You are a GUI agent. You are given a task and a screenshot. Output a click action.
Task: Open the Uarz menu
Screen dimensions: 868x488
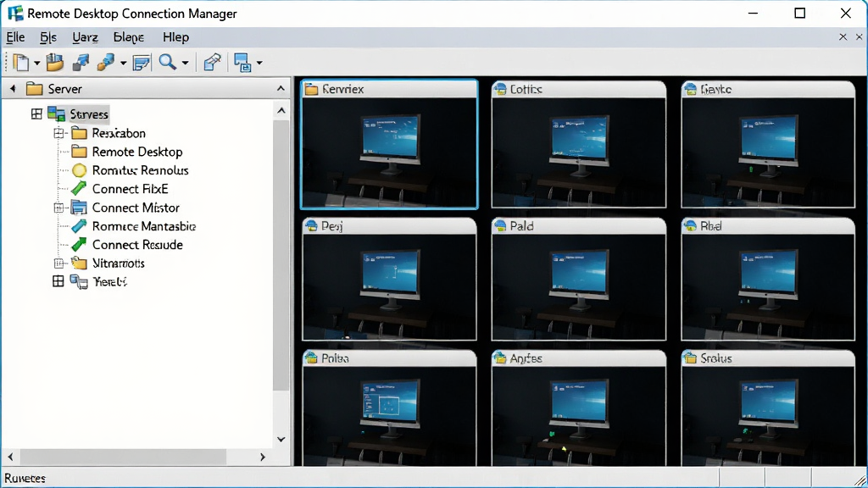pyautogui.click(x=86, y=37)
